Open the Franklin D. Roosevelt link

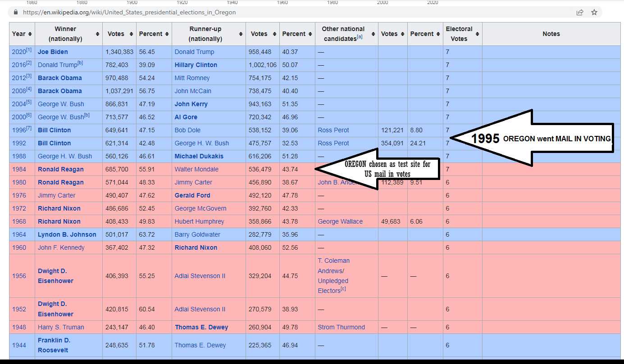coord(54,345)
